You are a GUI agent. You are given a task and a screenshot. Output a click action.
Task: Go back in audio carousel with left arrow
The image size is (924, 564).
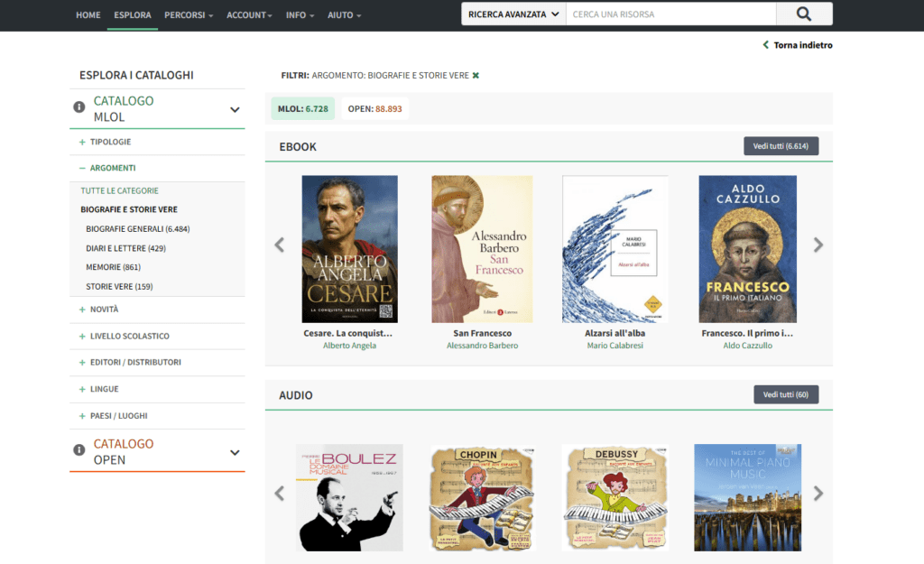pyautogui.click(x=280, y=494)
